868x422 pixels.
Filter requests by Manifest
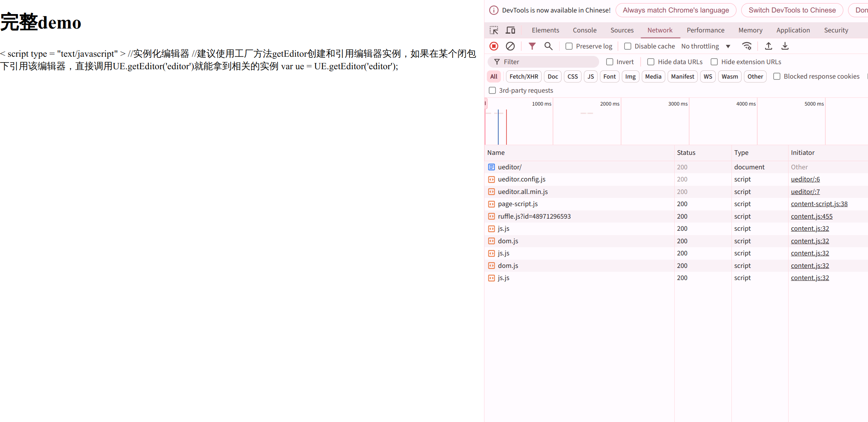tap(683, 76)
